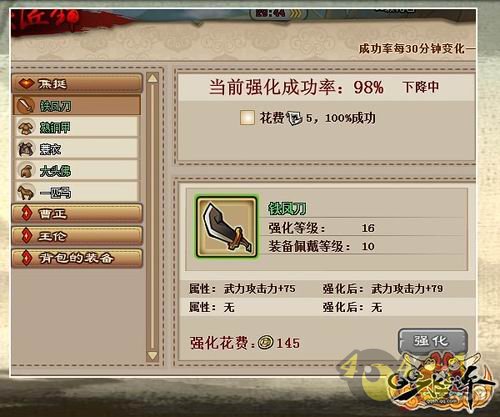Click the equipment list scrollbar track
This screenshot has height=417, width=500.
[152, 217]
